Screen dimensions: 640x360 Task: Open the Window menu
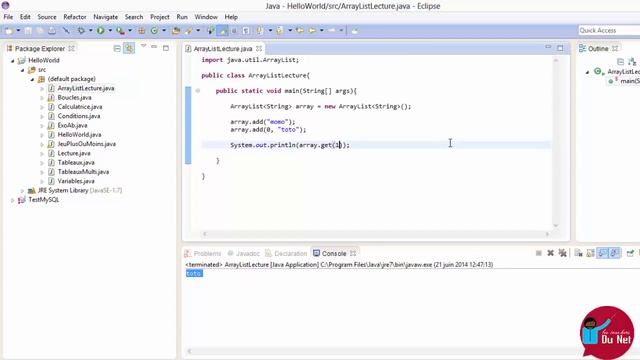(x=206, y=17)
